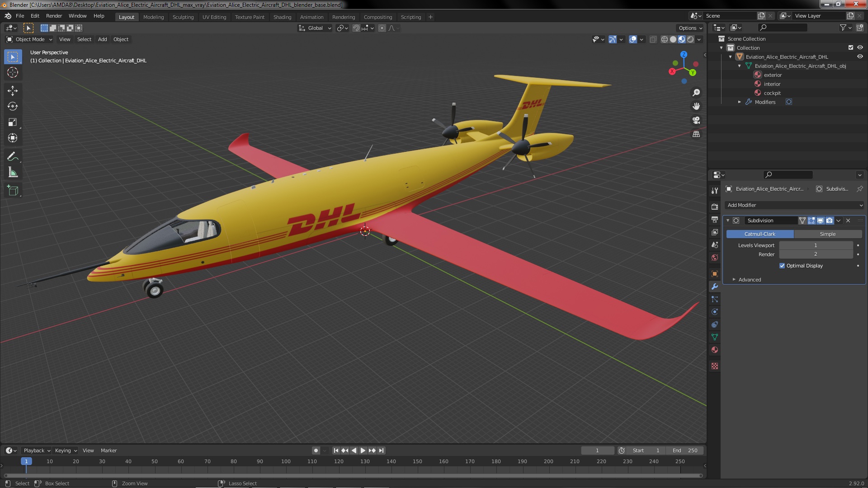
Task: Switch orthographic/perspective grid icon
Action: pyautogui.click(x=696, y=134)
